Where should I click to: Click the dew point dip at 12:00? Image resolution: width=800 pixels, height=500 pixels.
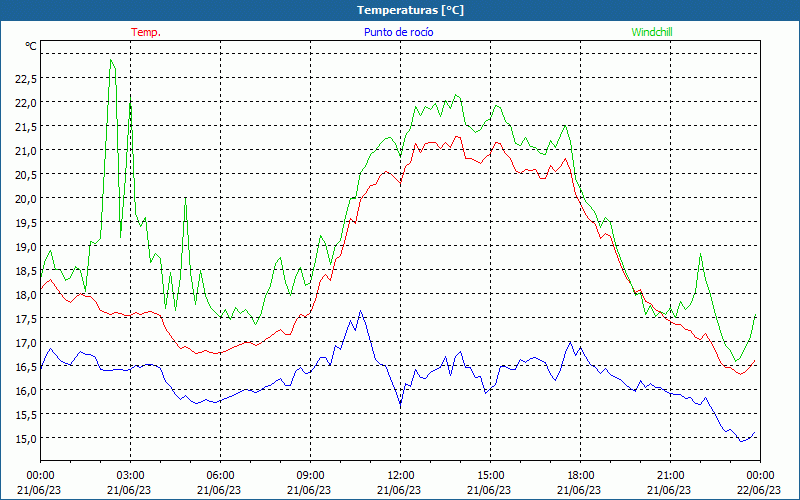pyautogui.click(x=401, y=406)
